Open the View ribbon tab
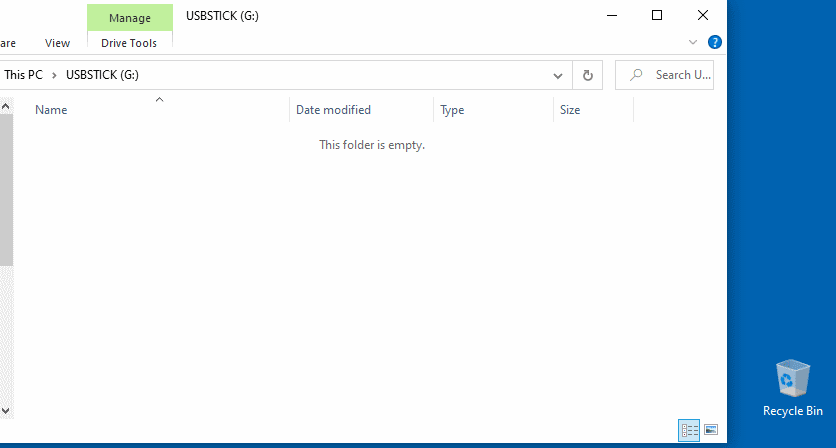 58,43
